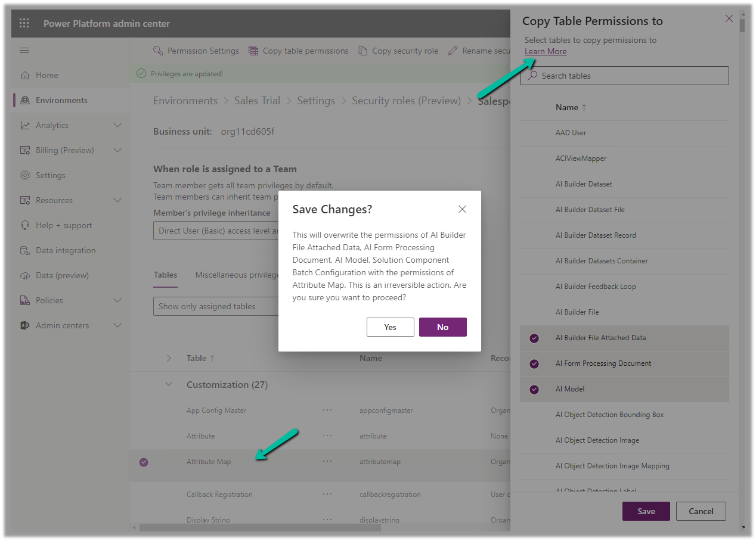This screenshot has width=756, height=541.
Task: Switch to the Tables tab
Action: click(165, 275)
